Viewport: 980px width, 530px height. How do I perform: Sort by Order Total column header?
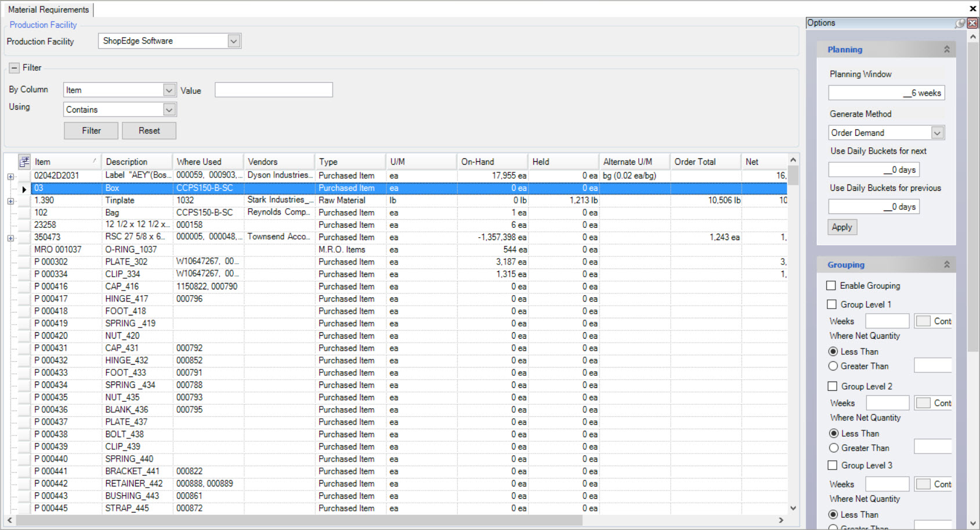(x=706, y=162)
